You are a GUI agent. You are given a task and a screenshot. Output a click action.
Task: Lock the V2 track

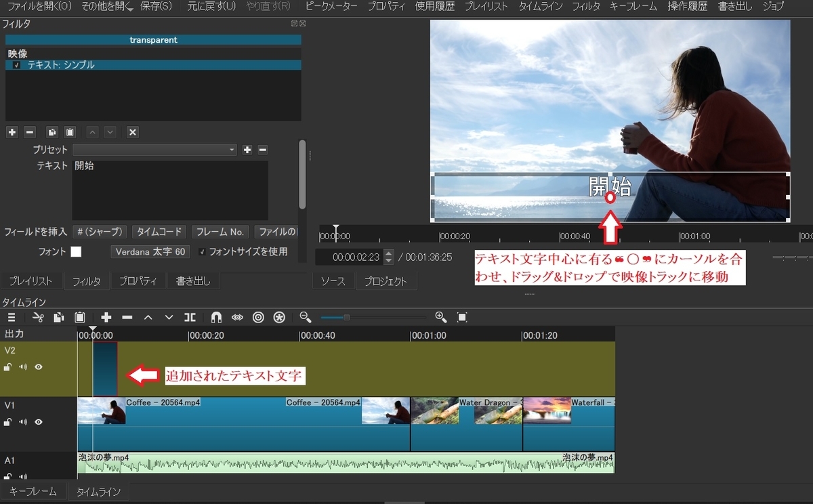tap(7, 367)
